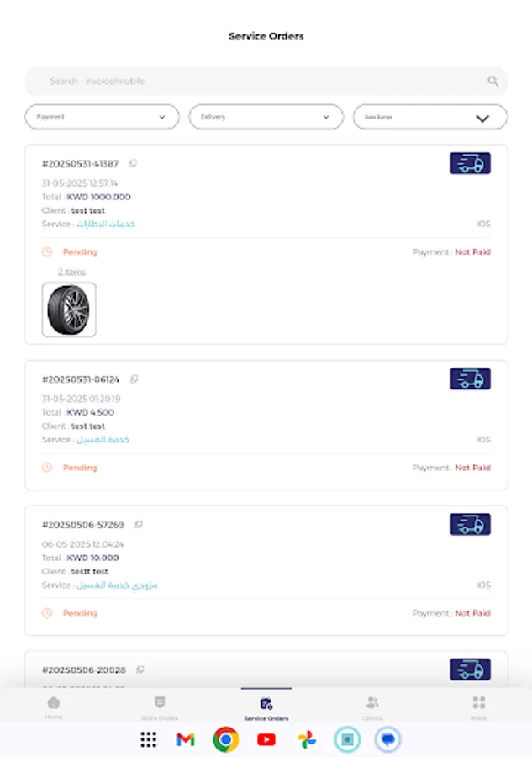
Task: Select the Store Orders navigation icon
Action: pos(160,703)
